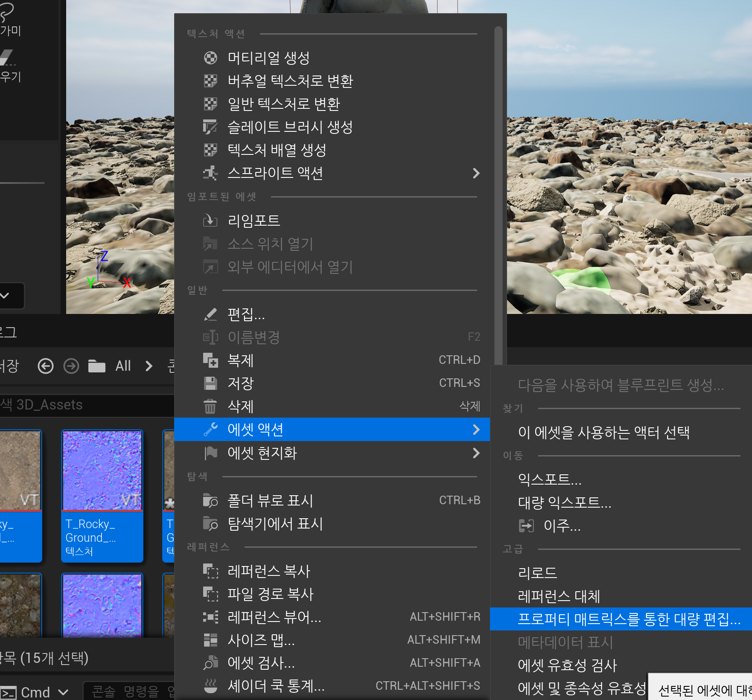The width and height of the screenshot is (752, 700).
Task: Click Bulk Export in the submenu
Action: (621, 502)
